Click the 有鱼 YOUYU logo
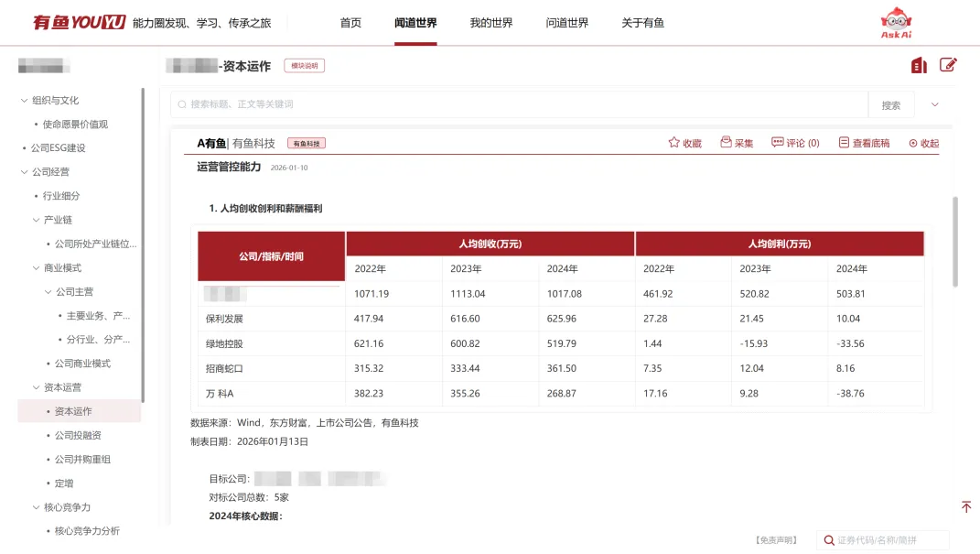980x554 pixels. [x=79, y=23]
